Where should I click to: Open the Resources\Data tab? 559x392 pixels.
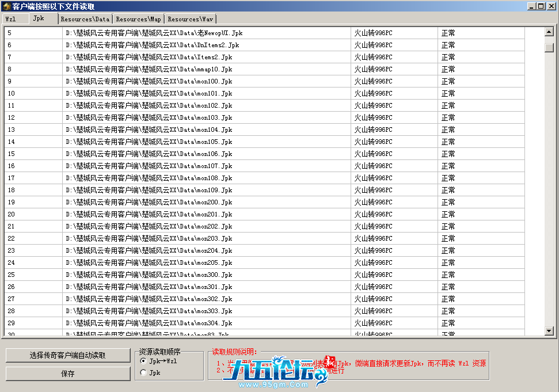[x=85, y=19]
